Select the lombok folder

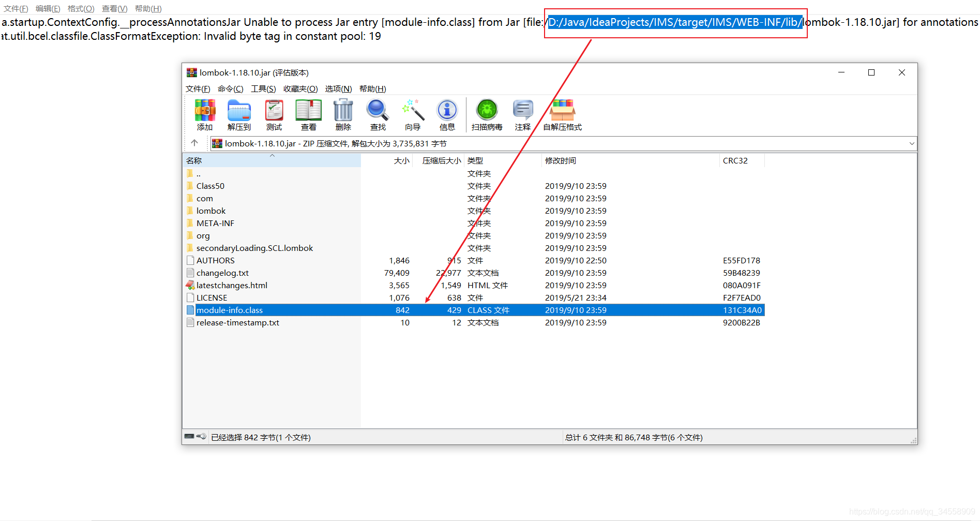[210, 211]
